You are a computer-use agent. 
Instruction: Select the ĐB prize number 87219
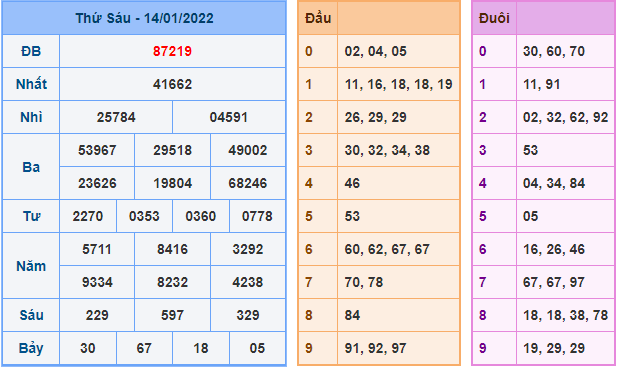click(172, 51)
